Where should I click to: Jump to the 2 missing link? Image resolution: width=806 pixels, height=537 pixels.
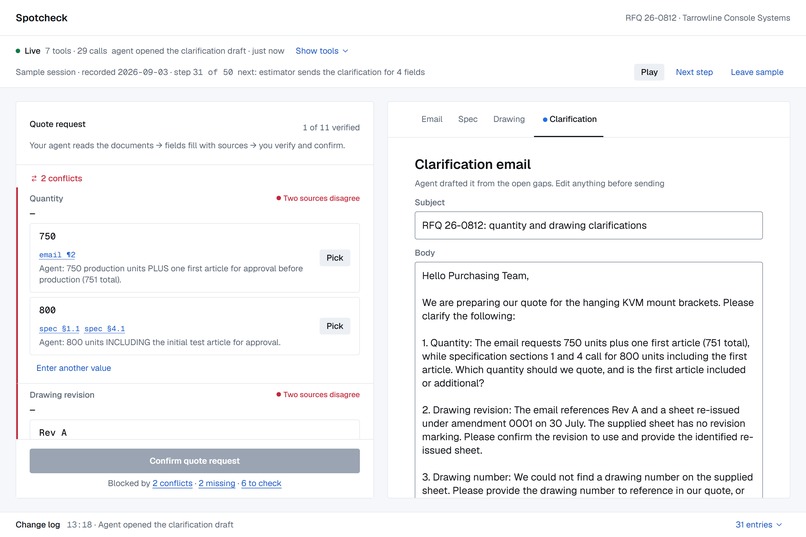216,484
